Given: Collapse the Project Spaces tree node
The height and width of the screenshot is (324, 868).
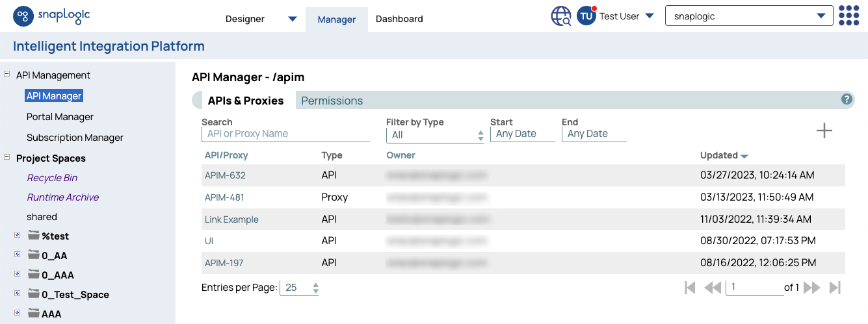Looking at the screenshot, I should click(7, 157).
